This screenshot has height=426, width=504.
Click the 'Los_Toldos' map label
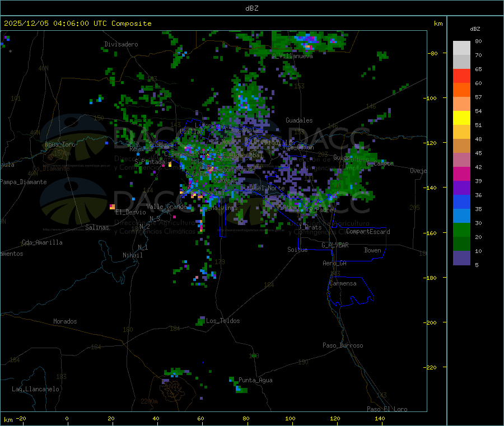pos(223,321)
